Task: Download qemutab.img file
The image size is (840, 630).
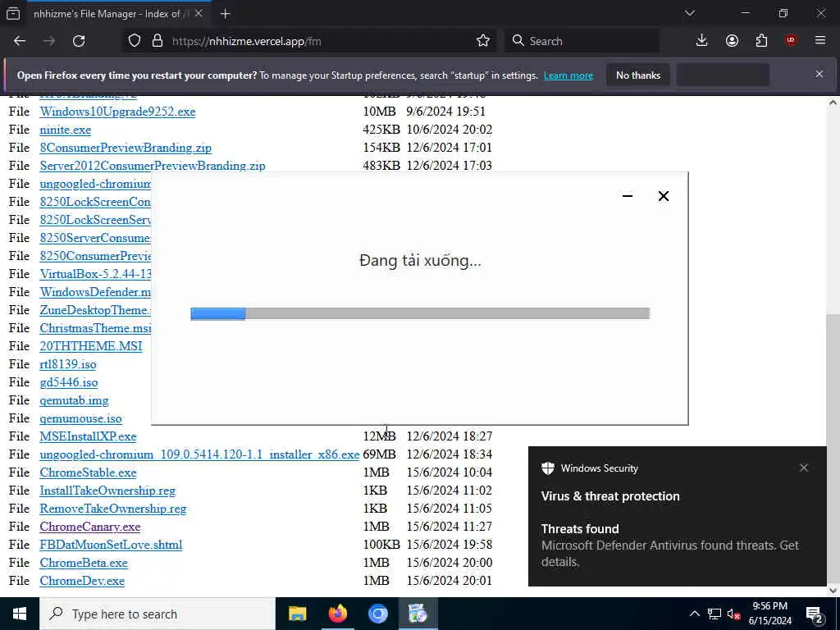Action: [x=74, y=400]
